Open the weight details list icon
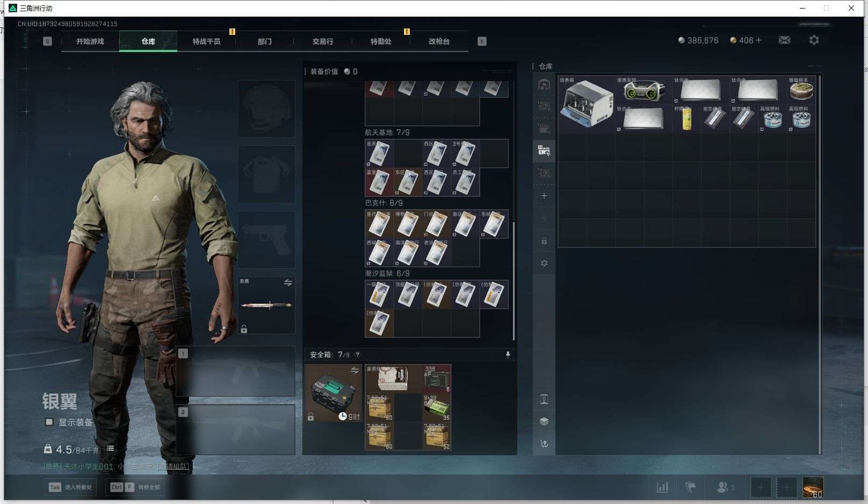The image size is (868, 504). tap(110, 449)
